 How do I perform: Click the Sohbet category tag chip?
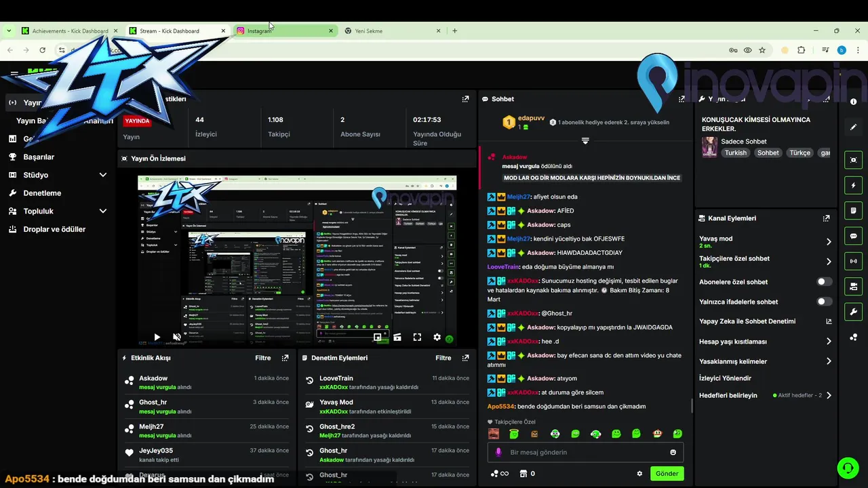(x=768, y=152)
